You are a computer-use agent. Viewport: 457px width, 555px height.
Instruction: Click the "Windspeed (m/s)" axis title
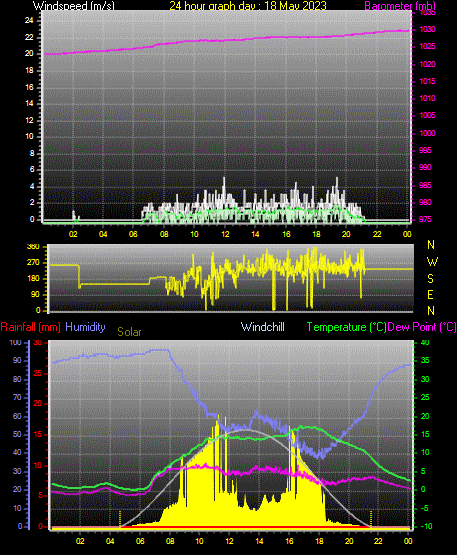(x=74, y=5)
